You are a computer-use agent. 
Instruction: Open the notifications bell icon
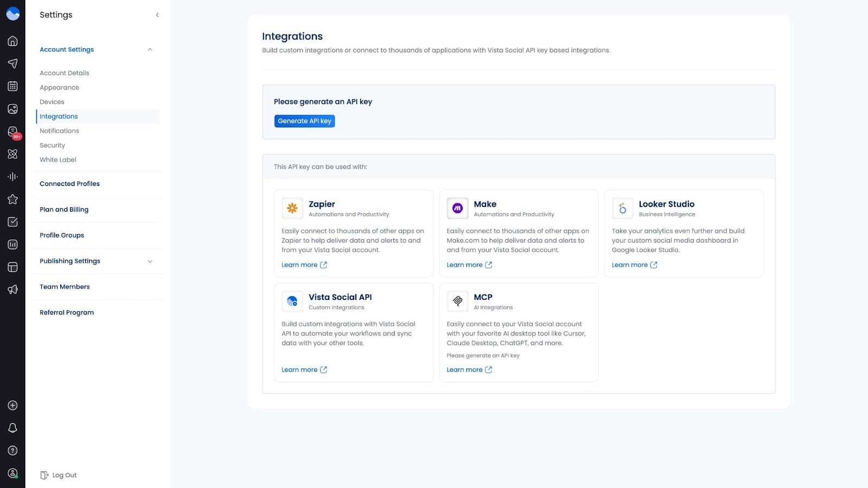coord(12,428)
